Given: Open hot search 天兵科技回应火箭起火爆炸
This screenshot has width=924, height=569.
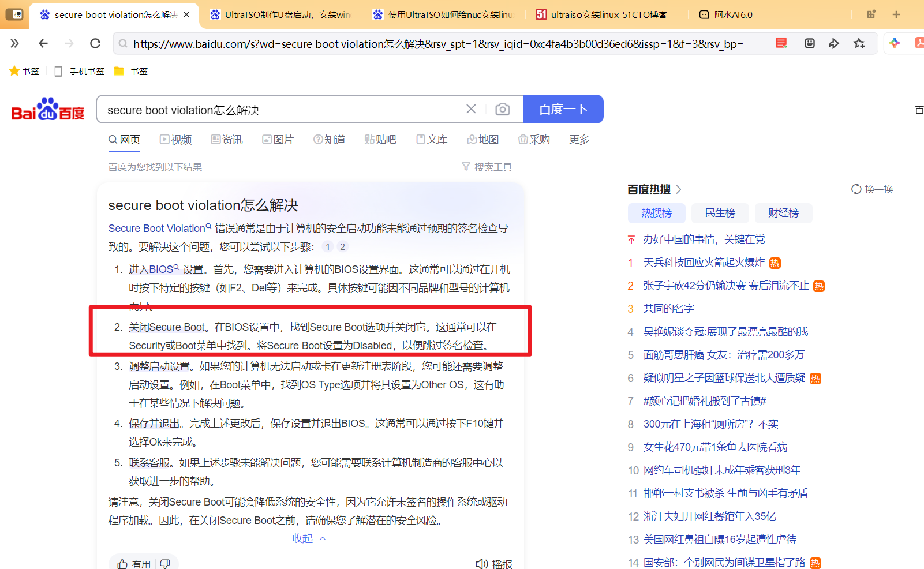Looking at the screenshot, I should click(x=704, y=263).
